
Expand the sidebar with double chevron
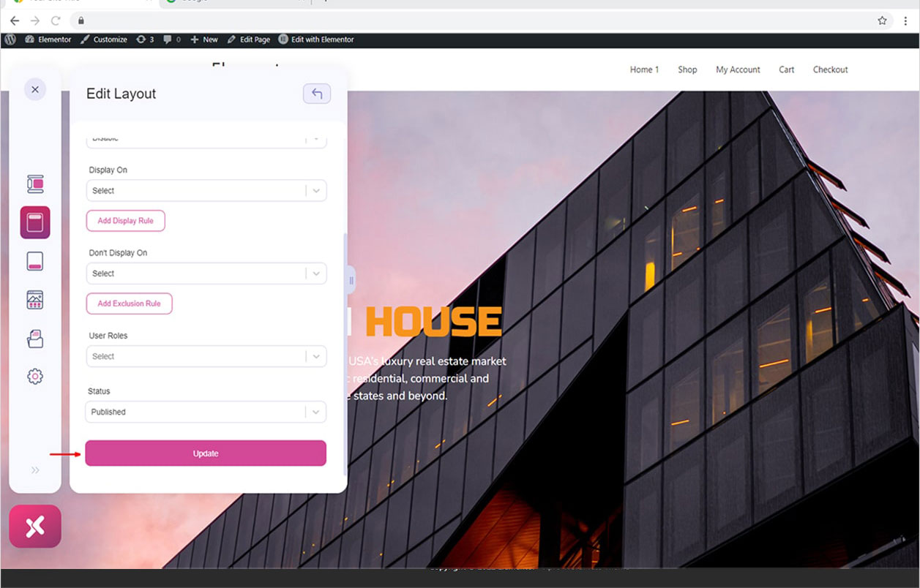coord(35,470)
